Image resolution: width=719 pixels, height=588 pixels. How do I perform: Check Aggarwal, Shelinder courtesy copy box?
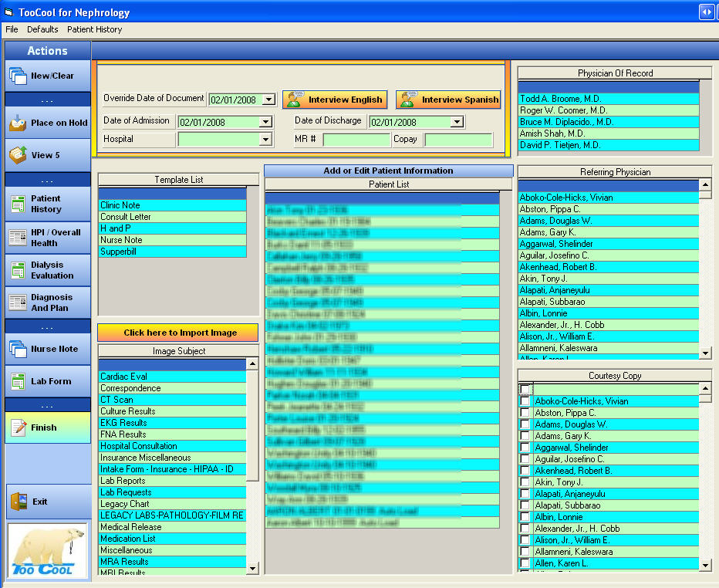pos(525,448)
